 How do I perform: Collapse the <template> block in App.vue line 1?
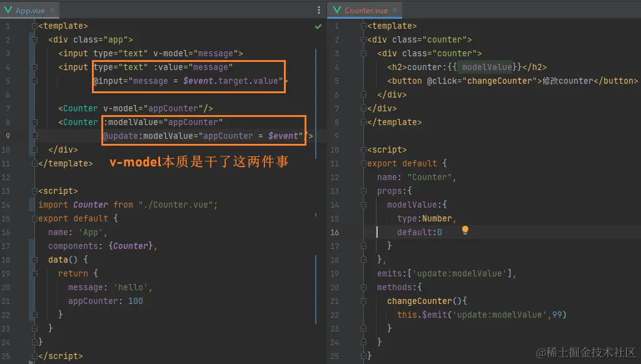click(35, 26)
